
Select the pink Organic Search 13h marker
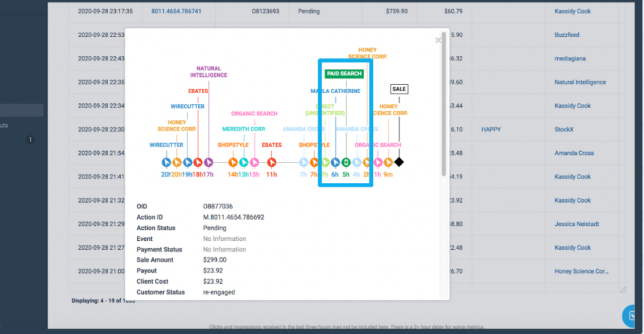click(x=254, y=162)
